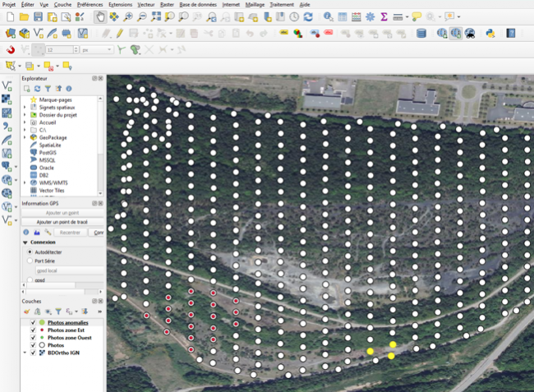
Task: Toggle visibility of BDOrtho IGN layer
Action: point(33,353)
